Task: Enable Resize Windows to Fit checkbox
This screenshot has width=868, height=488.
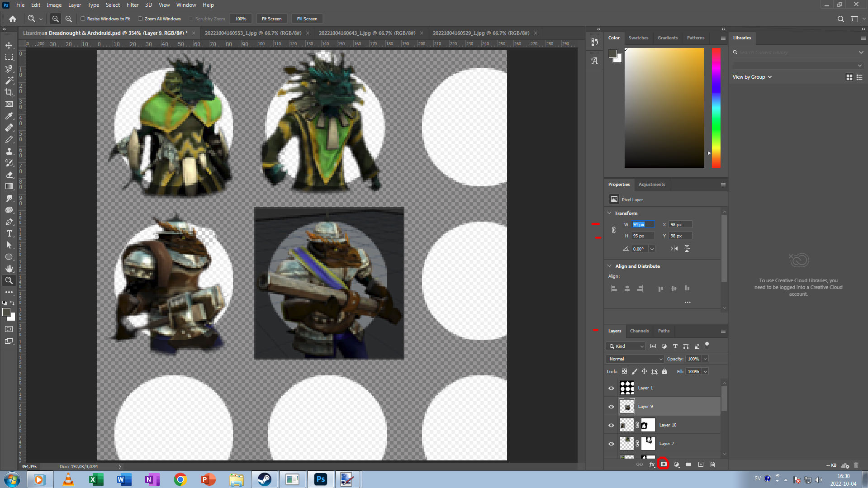Action: 83,19
